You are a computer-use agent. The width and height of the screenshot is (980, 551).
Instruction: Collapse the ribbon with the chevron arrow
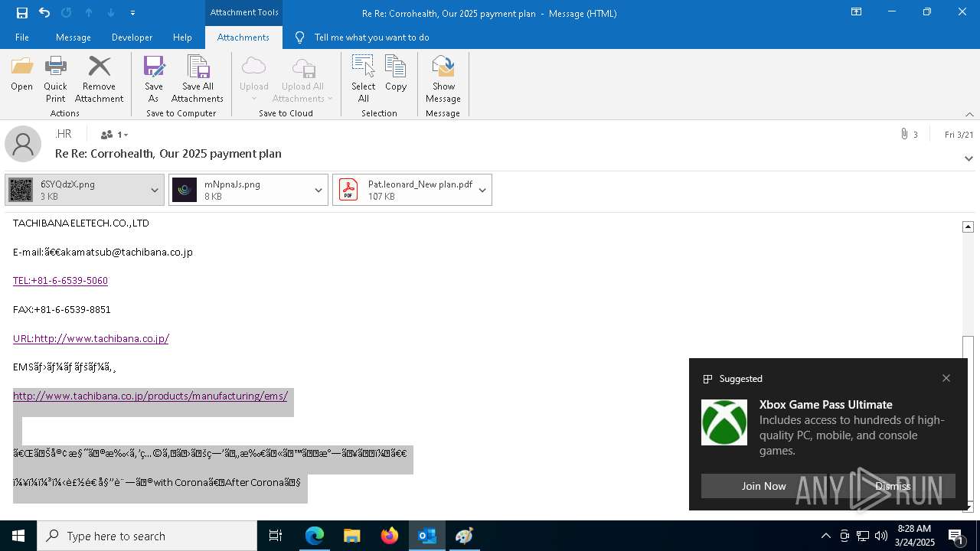(x=969, y=114)
